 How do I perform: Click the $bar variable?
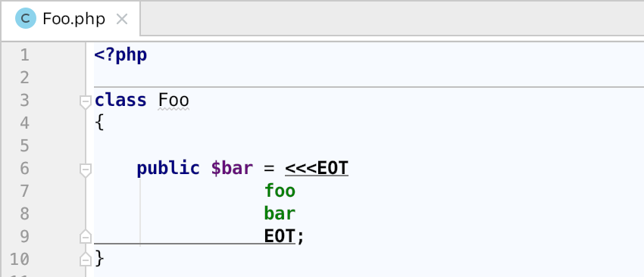click(x=232, y=168)
